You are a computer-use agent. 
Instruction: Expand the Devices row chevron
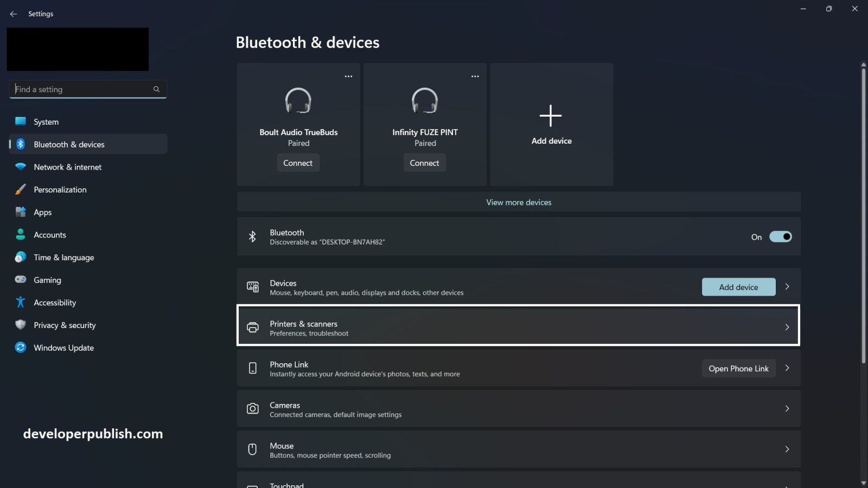point(787,287)
